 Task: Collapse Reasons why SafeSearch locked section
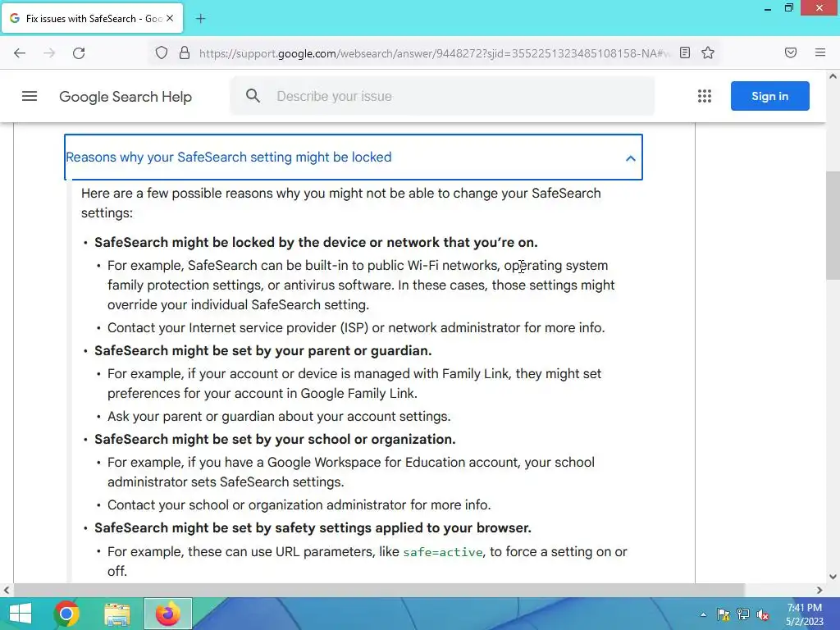[x=353, y=157]
